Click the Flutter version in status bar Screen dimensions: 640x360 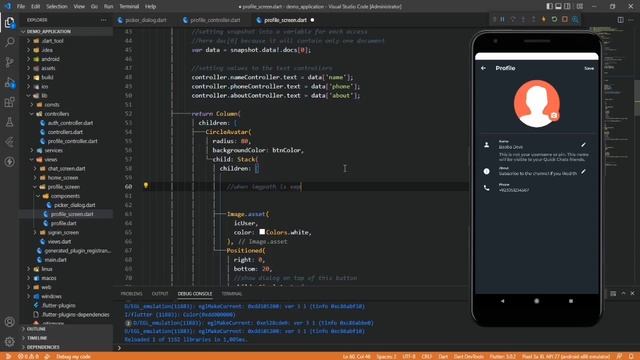pyautogui.click(x=503, y=357)
